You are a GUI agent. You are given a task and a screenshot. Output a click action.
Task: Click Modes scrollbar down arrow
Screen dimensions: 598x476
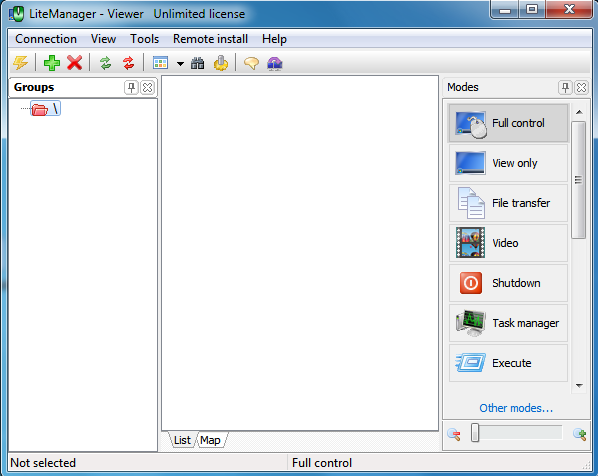click(579, 386)
